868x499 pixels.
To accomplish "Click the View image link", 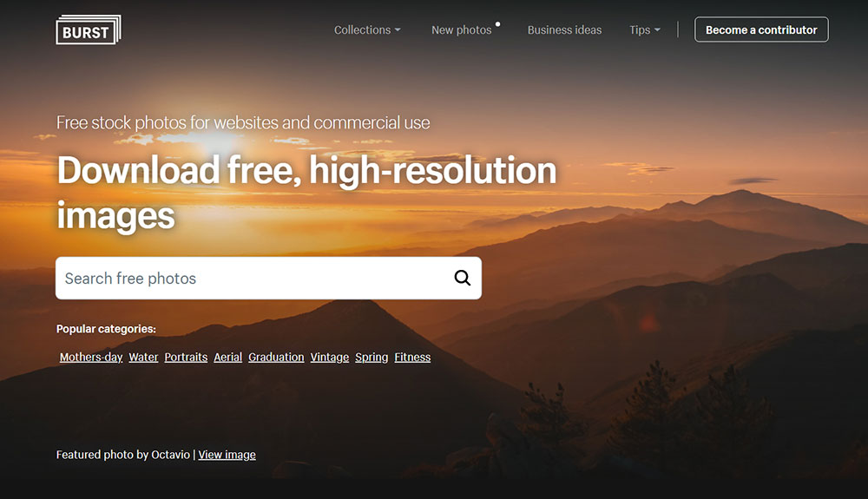I will 227,454.
